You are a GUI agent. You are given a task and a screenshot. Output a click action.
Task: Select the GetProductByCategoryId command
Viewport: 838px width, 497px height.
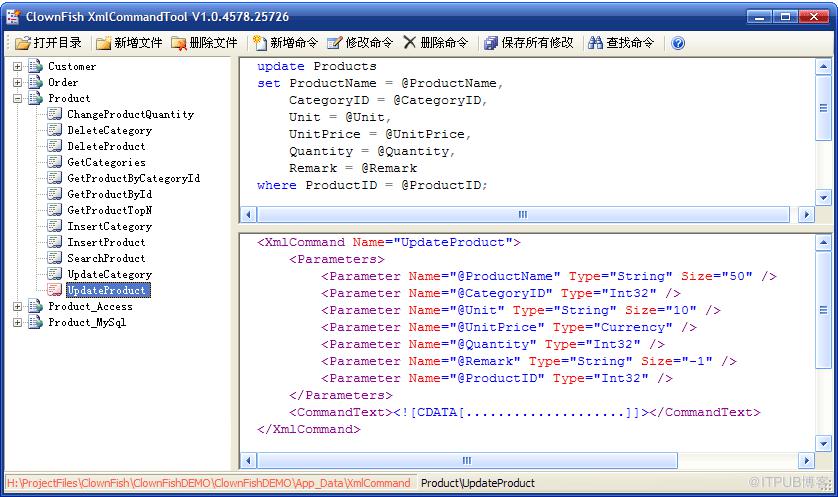tap(134, 178)
